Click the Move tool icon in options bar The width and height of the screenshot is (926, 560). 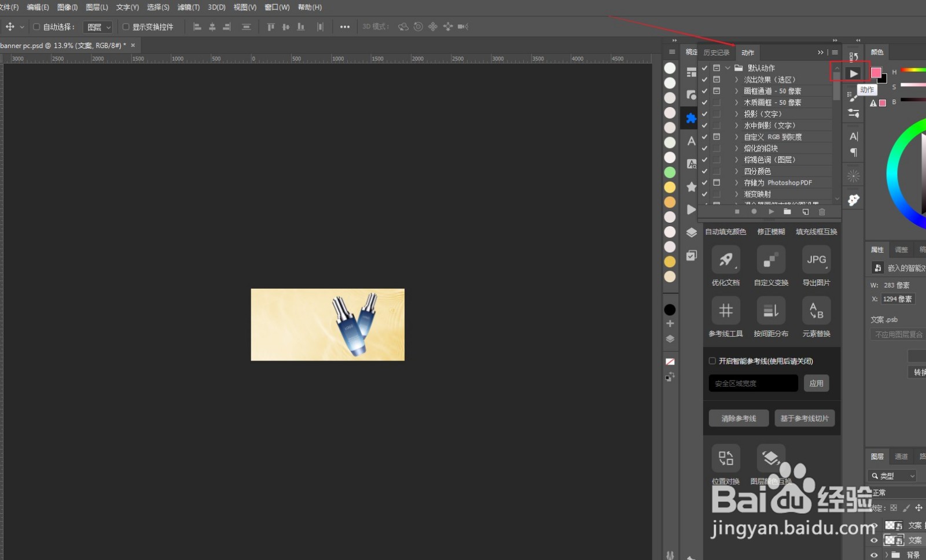tap(10, 27)
